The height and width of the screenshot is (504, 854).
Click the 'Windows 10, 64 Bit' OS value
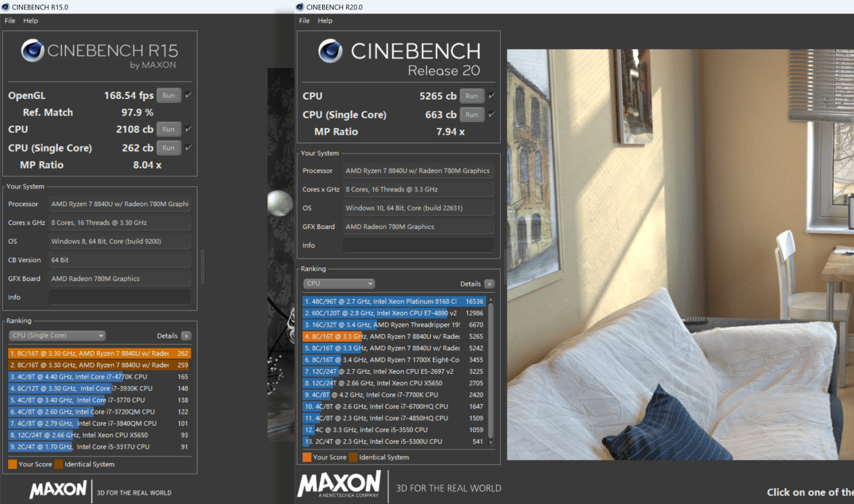tap(419, 208)
